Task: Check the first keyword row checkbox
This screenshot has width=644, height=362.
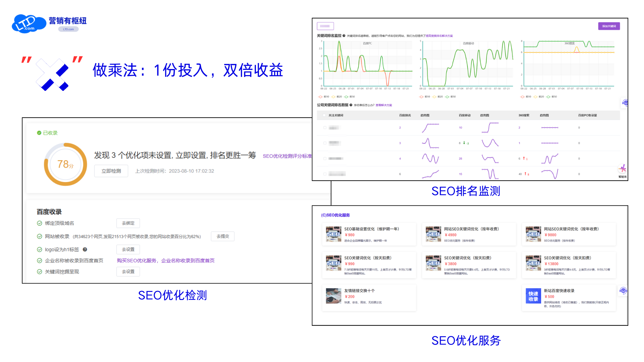Action: (x=325, y=128)
